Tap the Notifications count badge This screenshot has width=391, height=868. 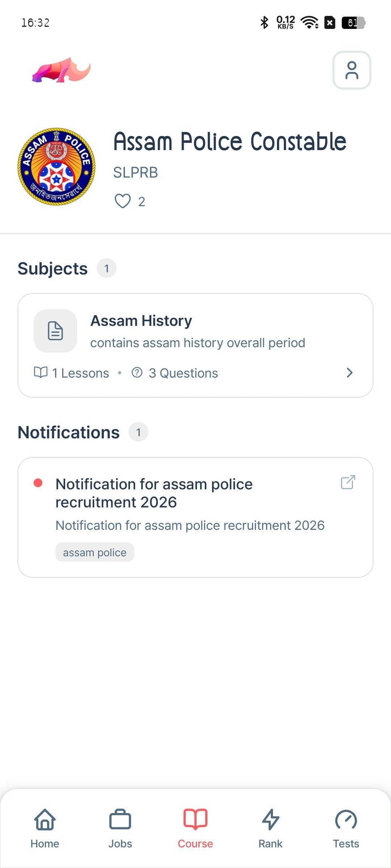pyautogui.click(x=138, y=432)
